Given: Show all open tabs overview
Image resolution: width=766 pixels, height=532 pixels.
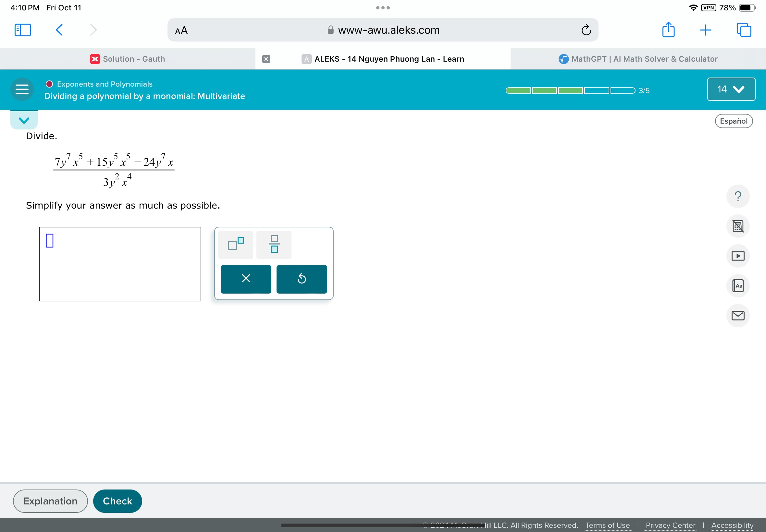Looking at the screenshot, I should 744,30.
